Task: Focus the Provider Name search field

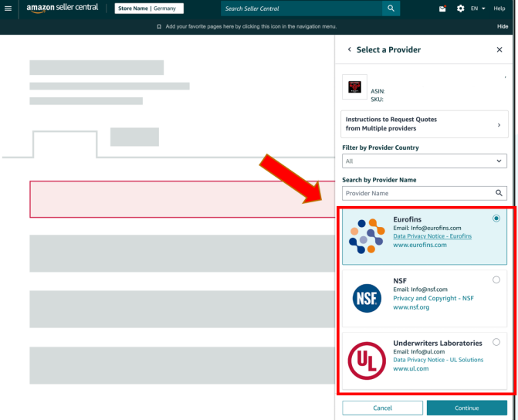Action: pos(424,193)
